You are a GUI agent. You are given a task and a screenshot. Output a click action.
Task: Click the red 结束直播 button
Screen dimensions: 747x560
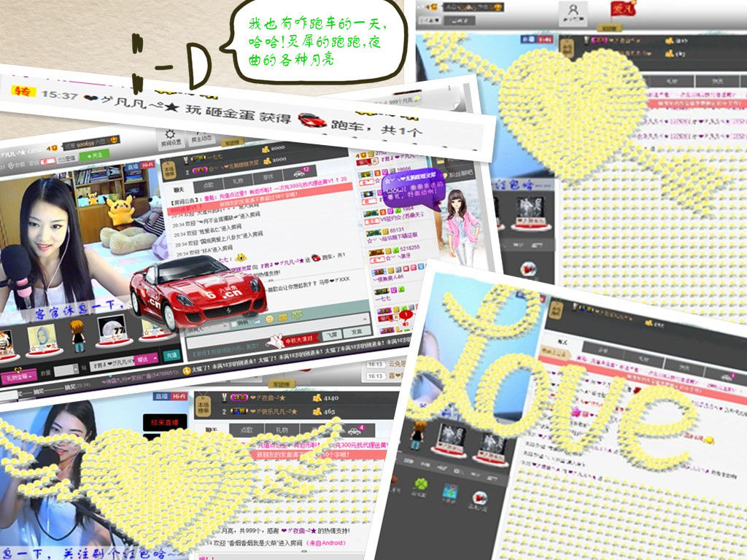(165, 422)
